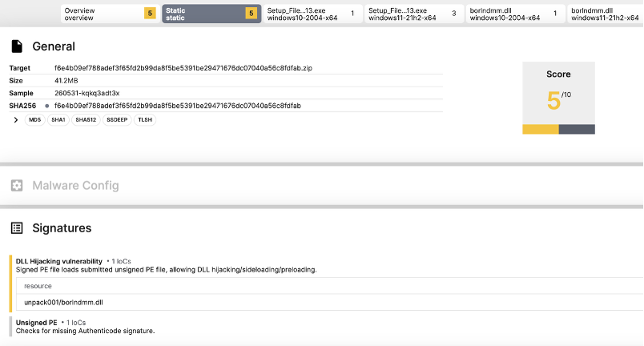Open the Overview tab
Image resolution: width=644 pixels, height=346 pixels.
pos(110,14)
